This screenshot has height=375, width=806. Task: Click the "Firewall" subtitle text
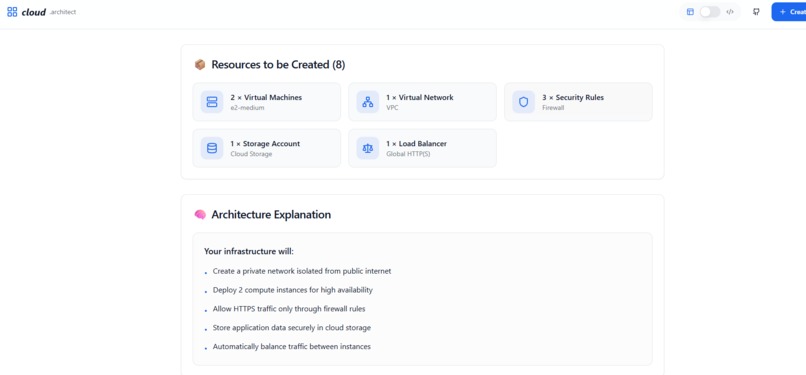click(553, 108)
